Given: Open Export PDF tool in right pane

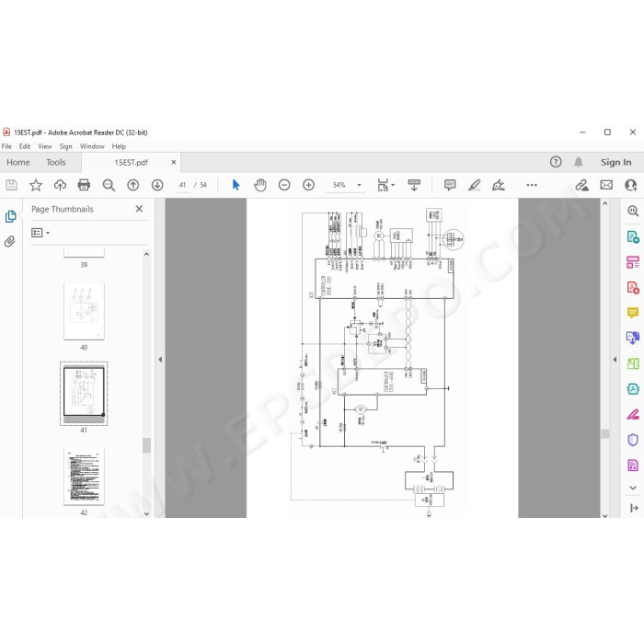Looking at the screenshot, I should click(x=633, y=237).
